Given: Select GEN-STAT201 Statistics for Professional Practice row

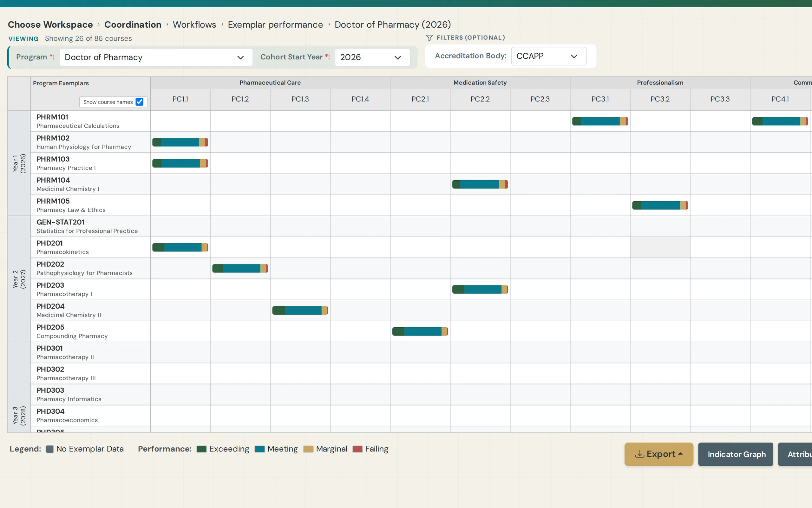Looking at the screenshot, I should 90,226.
